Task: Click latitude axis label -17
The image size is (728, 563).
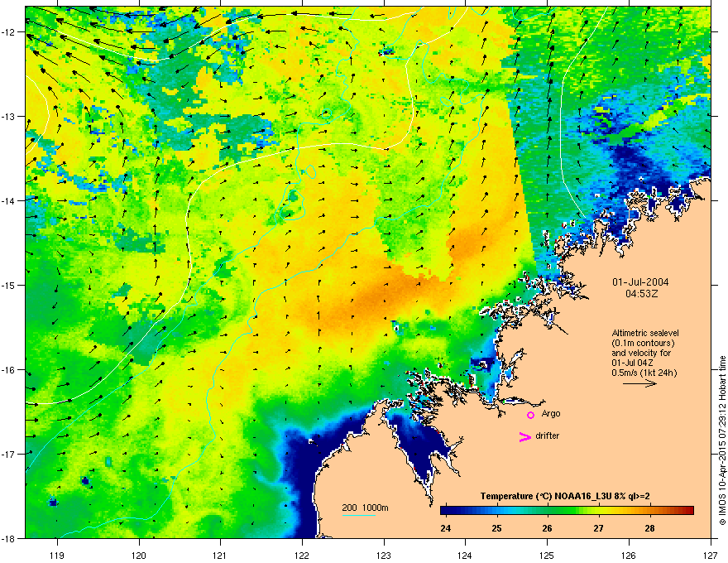Action: (7, 454)
